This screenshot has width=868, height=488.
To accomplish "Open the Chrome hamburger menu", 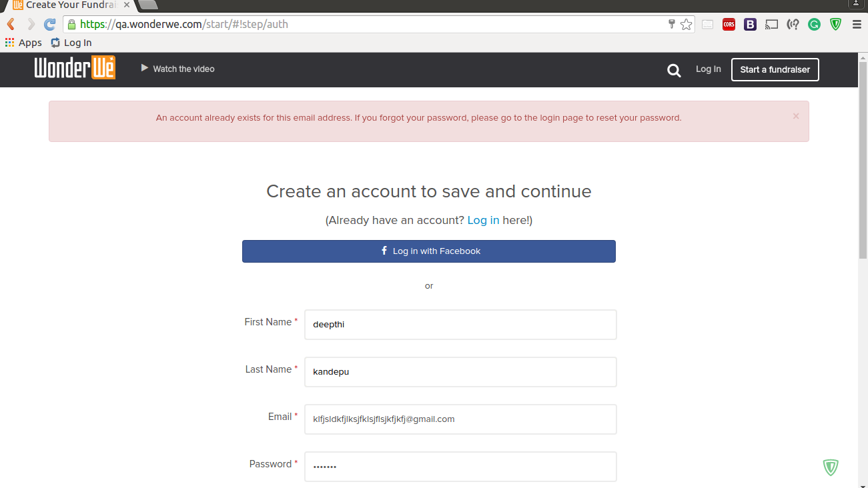I will [x=857, y=25].
